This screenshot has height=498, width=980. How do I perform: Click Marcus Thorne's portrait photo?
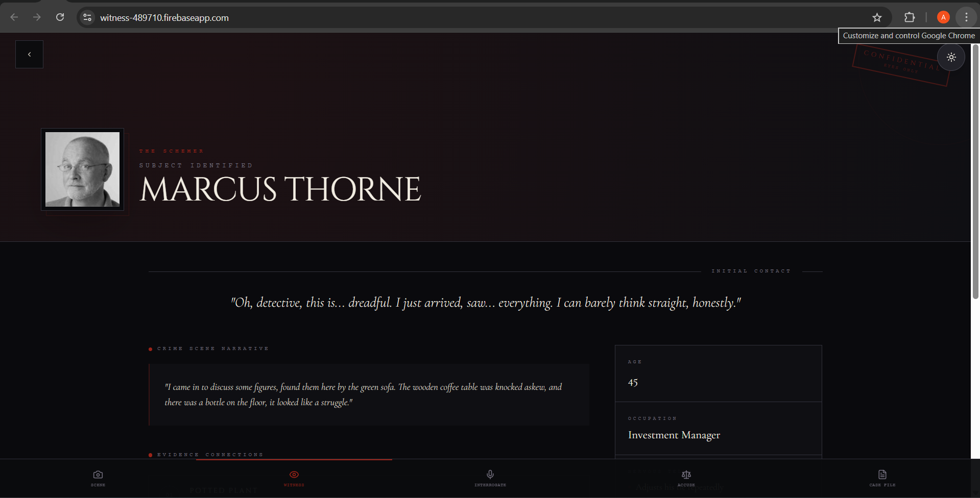coord(82,169)
